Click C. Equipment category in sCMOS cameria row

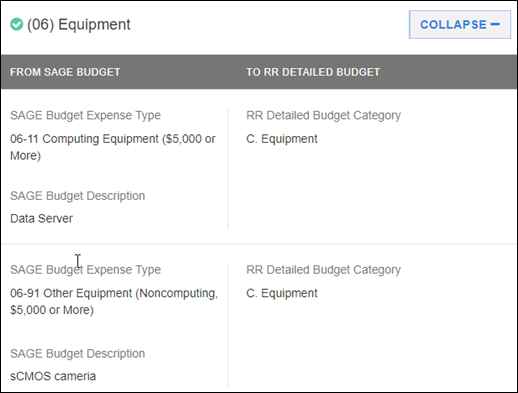pyautogui.click(x=282, y=293)
